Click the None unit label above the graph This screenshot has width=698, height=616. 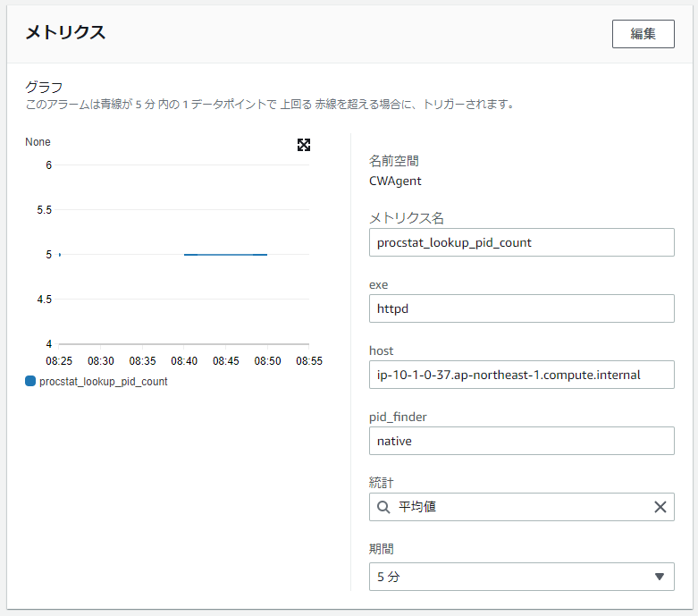(x=38, y=142)
